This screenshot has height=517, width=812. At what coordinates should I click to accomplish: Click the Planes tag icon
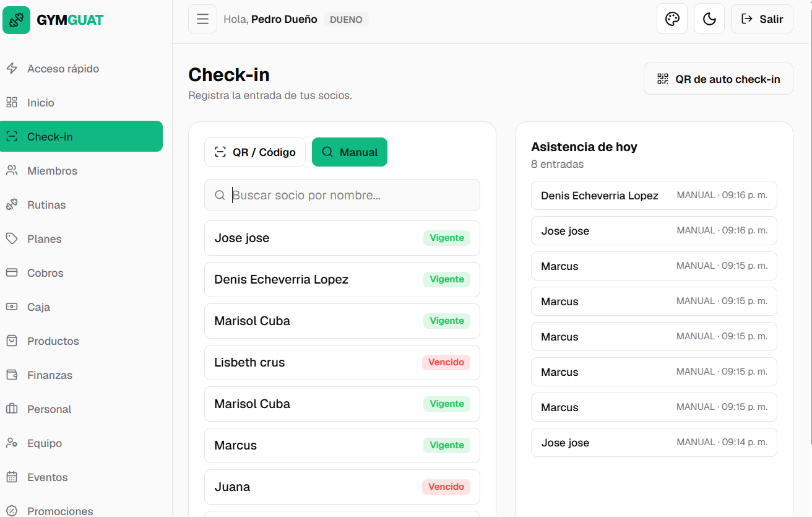[12, 239]
